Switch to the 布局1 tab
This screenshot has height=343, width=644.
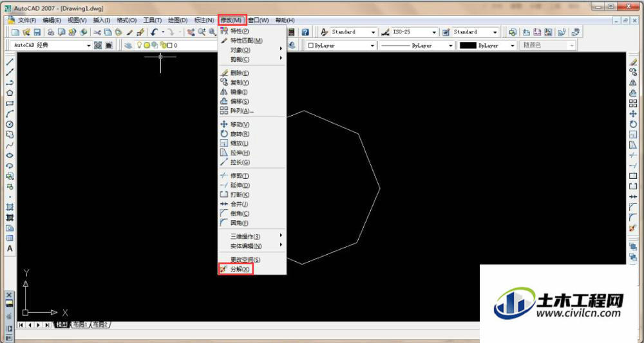80,324
